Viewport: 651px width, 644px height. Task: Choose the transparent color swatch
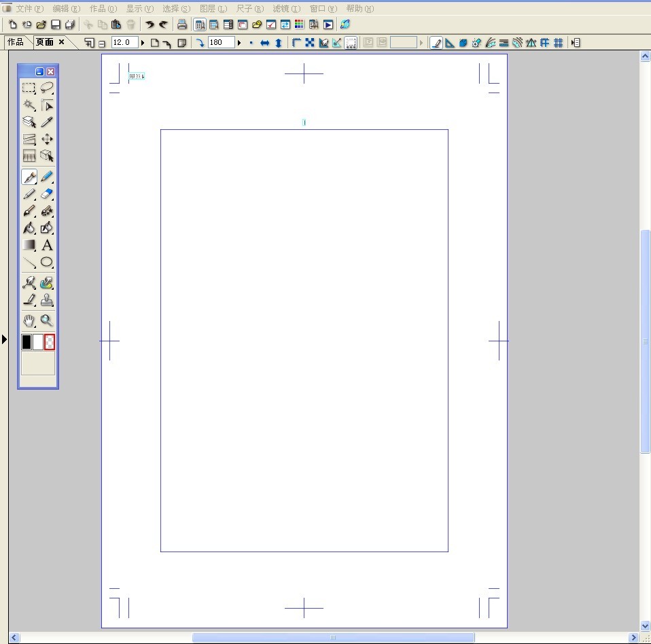point(50,342)
